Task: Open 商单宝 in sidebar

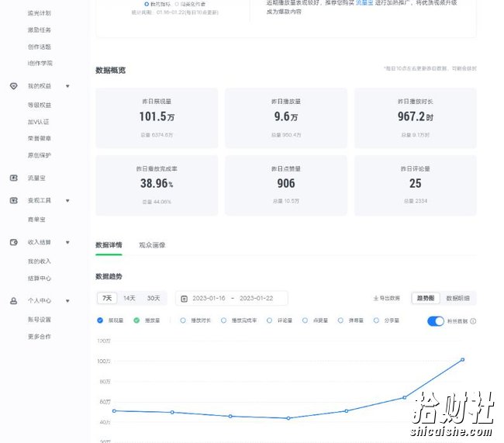Action: (x=36, y=220)
